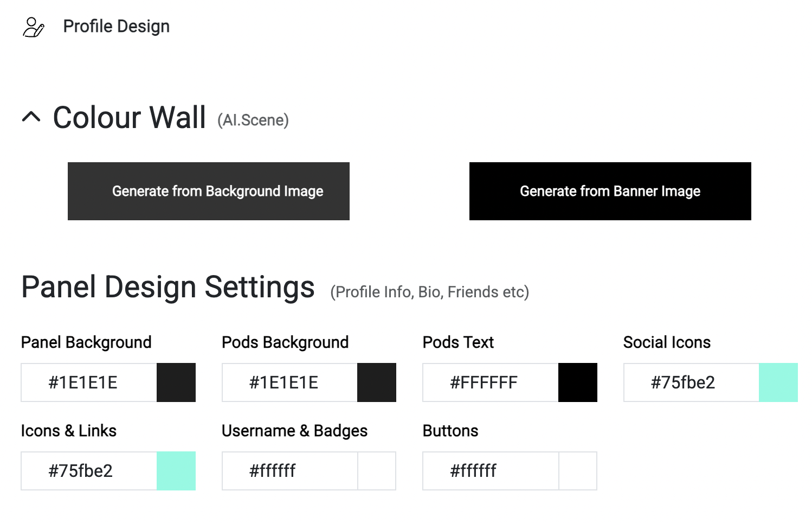The width and height of the screenshot is (812, 523).
Task: Click the Pods Background hex input field
Action: point(289,382)
